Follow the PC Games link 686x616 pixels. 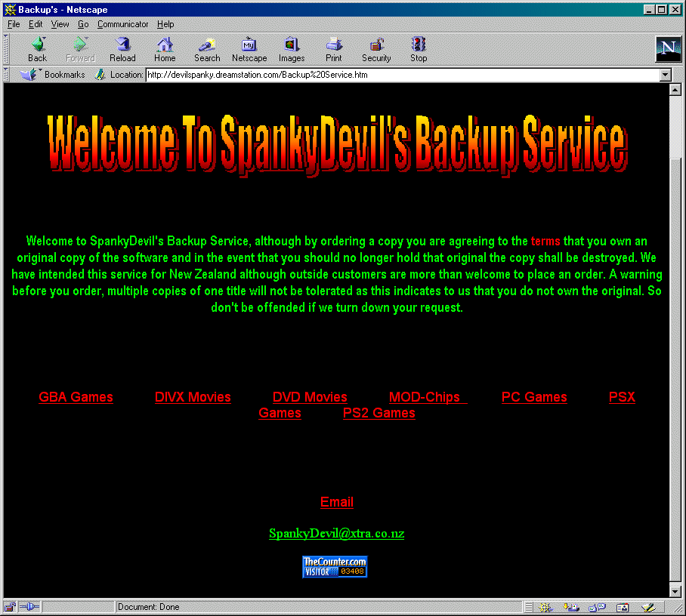534,397
